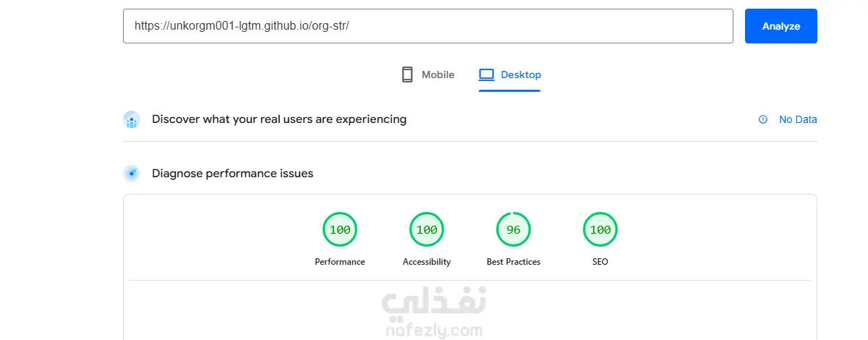Screen dimensions: 868x340
Task: Click the Diagnose performance issues icon
Action: pyautogui.click(x=132, y=174)
